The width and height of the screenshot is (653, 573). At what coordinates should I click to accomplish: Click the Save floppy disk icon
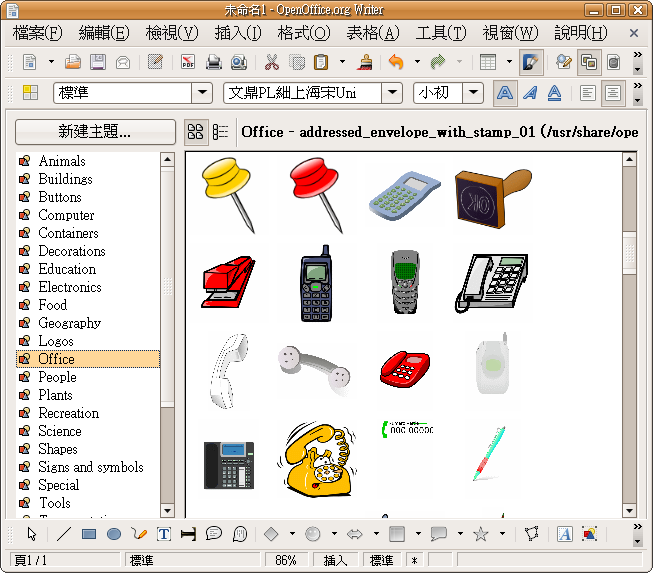[x=98, y=62]
